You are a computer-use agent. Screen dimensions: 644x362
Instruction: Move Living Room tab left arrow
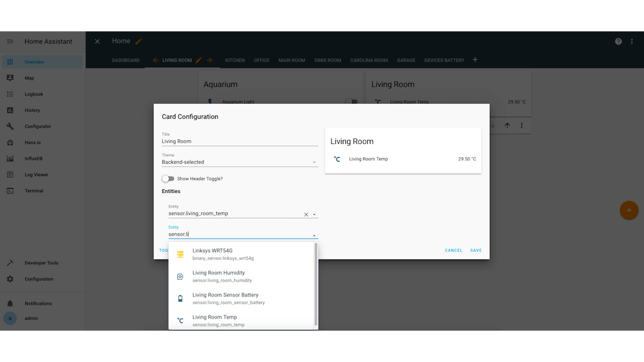tap(156, 60)
